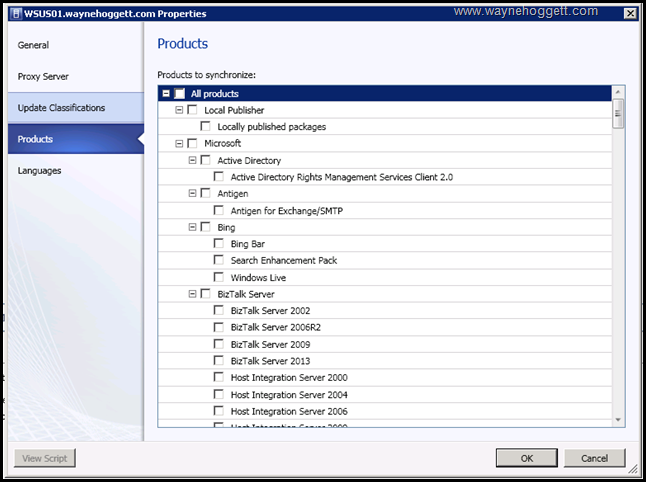Collapse the All products tree node

click(x=166, y=93)
